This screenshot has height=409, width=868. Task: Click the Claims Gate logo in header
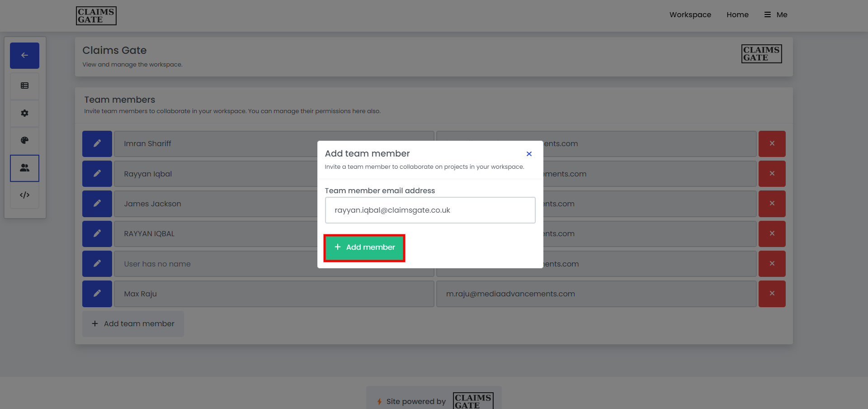(96, 16)
